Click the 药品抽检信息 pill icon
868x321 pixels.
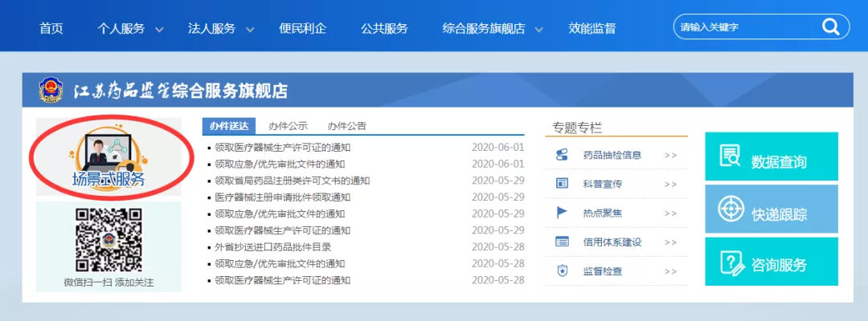[563, 155]
